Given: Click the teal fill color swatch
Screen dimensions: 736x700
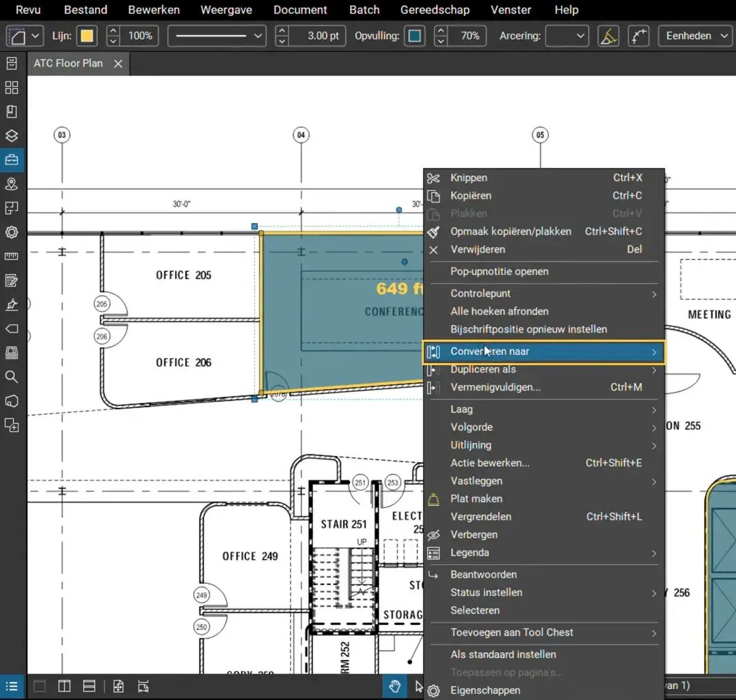Looking at the screenshot, I should click(x=414, y=36).
